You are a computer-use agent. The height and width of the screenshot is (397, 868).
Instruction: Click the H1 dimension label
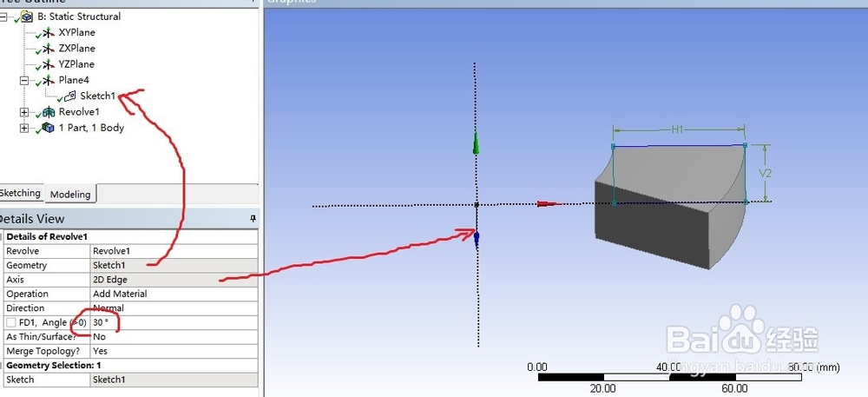pyautogui.click(x=678, y=129)
